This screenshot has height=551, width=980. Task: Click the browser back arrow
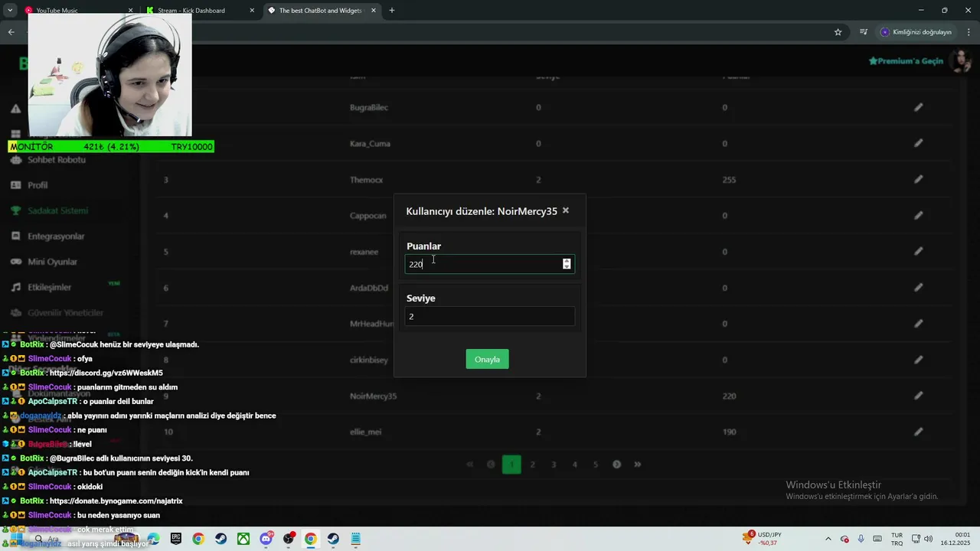(x=11, y=32)
